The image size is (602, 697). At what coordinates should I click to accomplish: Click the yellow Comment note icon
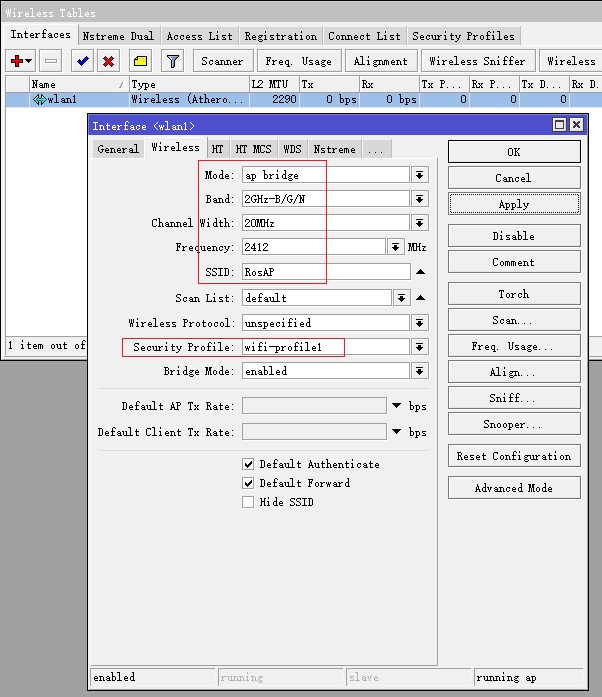tap(141, 61)
